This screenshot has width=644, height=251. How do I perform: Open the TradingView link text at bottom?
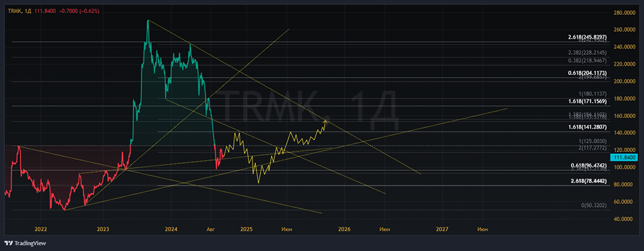(30, 243)
